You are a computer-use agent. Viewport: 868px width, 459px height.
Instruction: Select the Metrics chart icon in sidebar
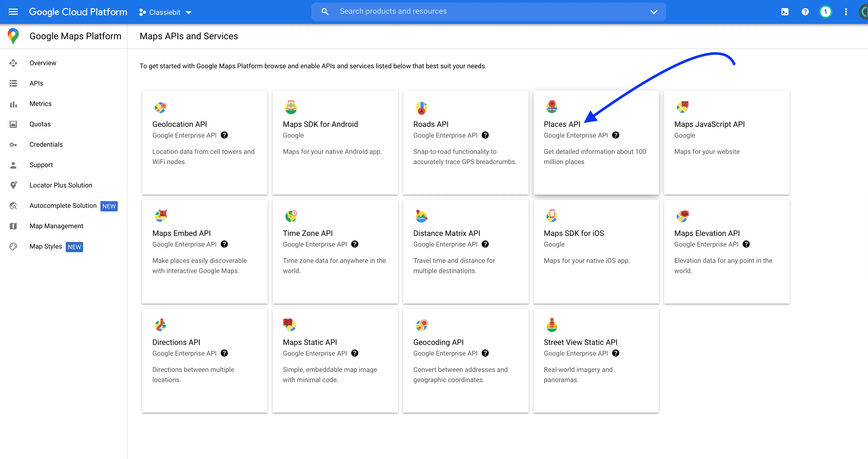[13, 104]
